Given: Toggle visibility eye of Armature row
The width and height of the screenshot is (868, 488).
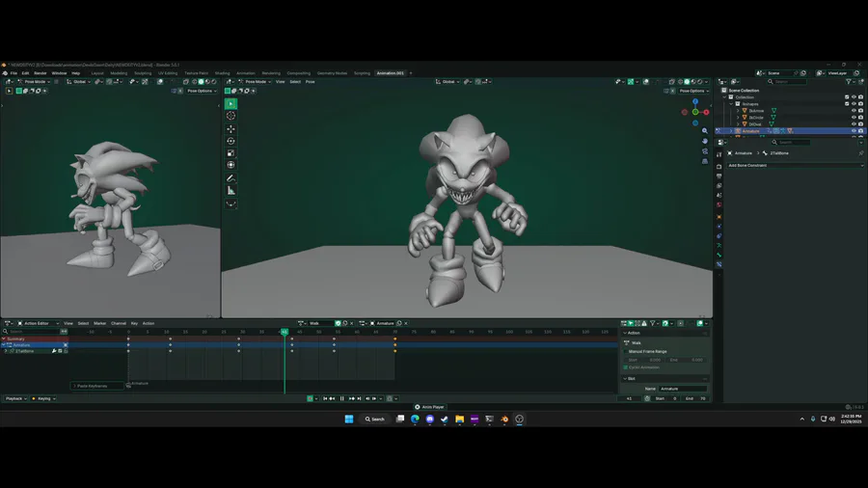Looking at the screenshot, I should click(x=854, y=131).
